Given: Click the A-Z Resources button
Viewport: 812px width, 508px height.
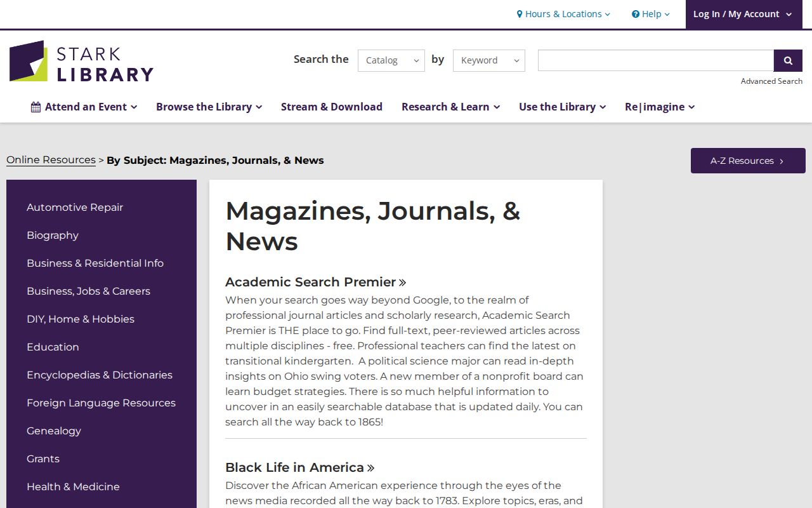Looking at the screenshot, I should 748,161.
